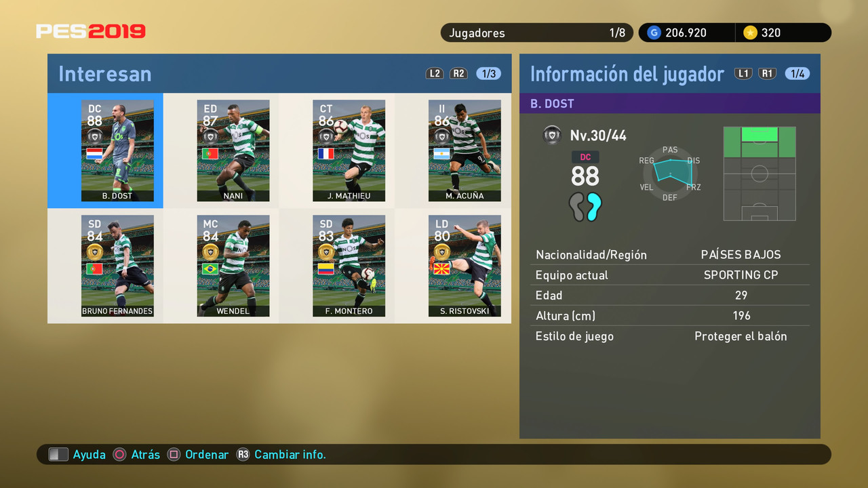Image resolution: width=868 pixels, height=488 pixels.
Task: Select the Nani player card
Action: [x=233, y=150]
